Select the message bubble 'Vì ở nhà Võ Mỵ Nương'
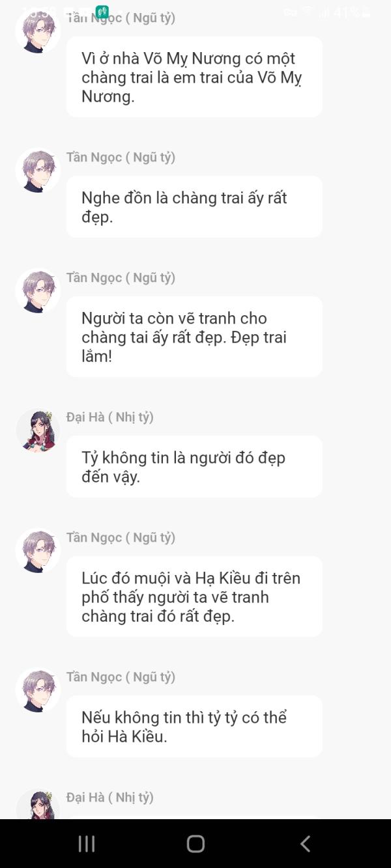Viewport: 391px width, 868px height. coord(194,77)
